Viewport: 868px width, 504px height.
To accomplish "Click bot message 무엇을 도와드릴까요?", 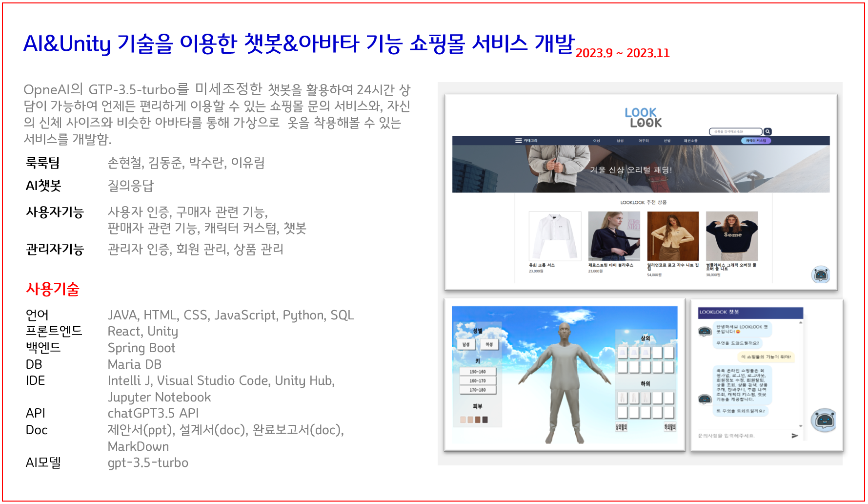I will [x=737, y=343].
